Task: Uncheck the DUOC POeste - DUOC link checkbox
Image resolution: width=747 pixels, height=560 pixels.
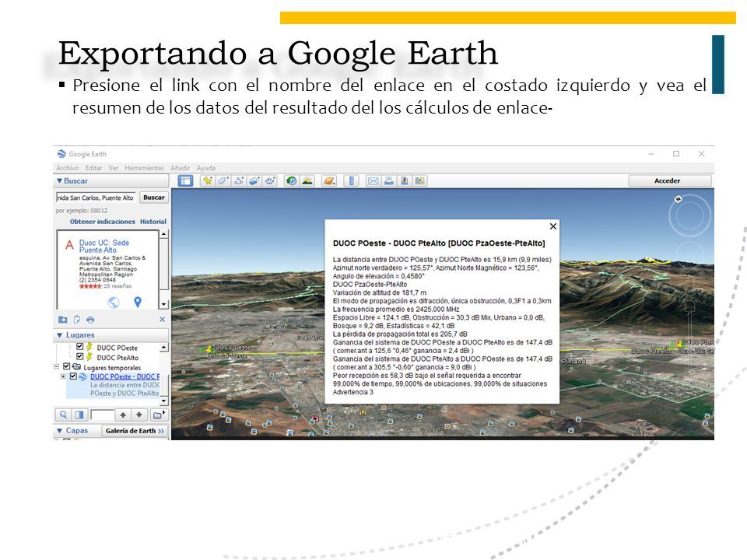Action: (73, 376)
